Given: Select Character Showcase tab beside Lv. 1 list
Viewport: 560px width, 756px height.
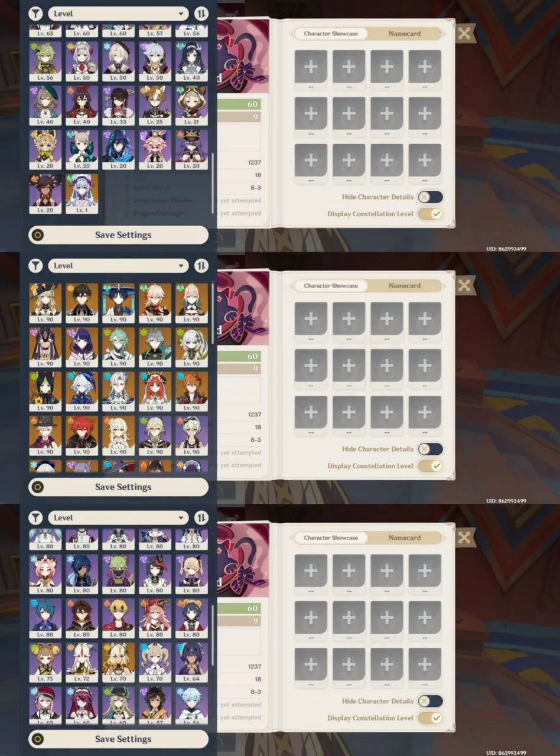Looking at the screenshot, I should [x=331, y=34].
